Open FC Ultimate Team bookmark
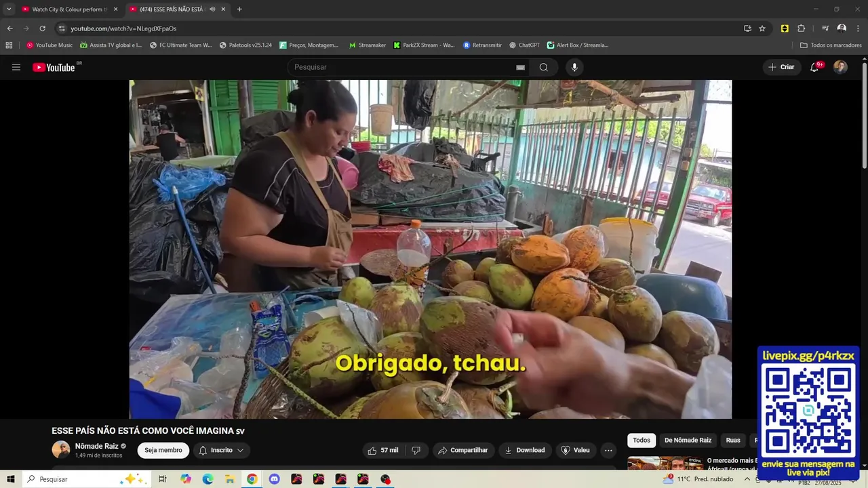Image resolution: width=868 pixels, height=488 pixels. [x=181, y=45]
